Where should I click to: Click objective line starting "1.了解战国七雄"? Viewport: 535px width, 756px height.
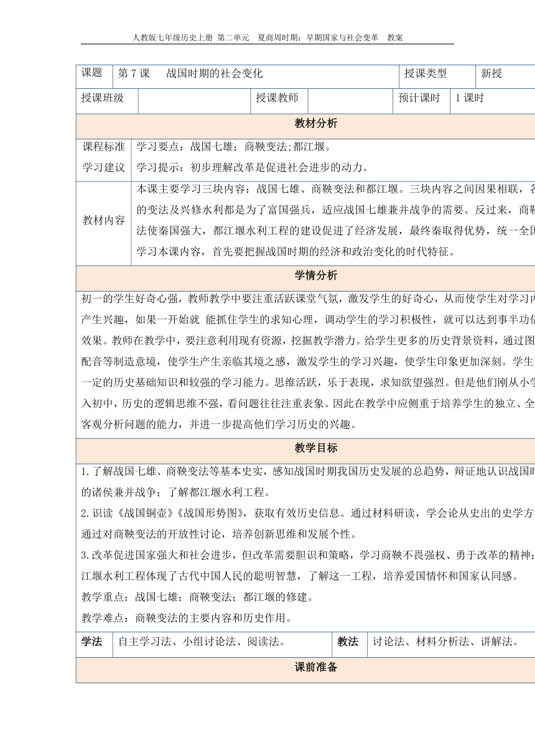coord(308,471)
